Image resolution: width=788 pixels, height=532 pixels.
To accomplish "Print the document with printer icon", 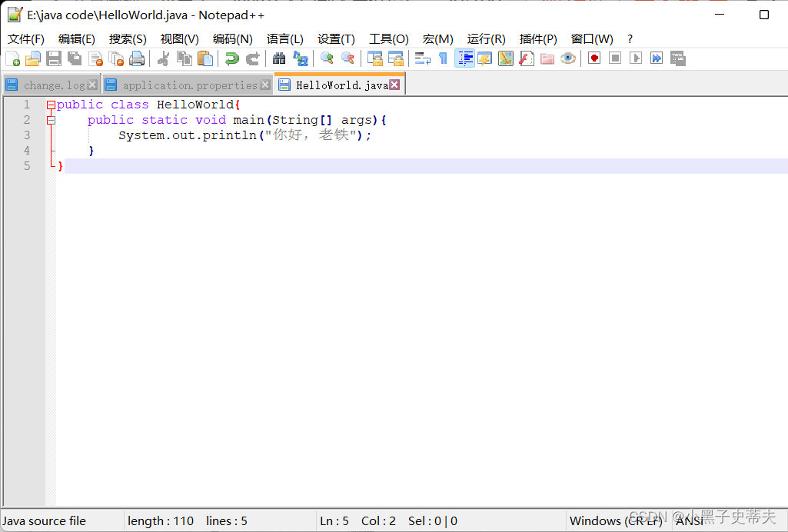I will [x=137, y=58].
